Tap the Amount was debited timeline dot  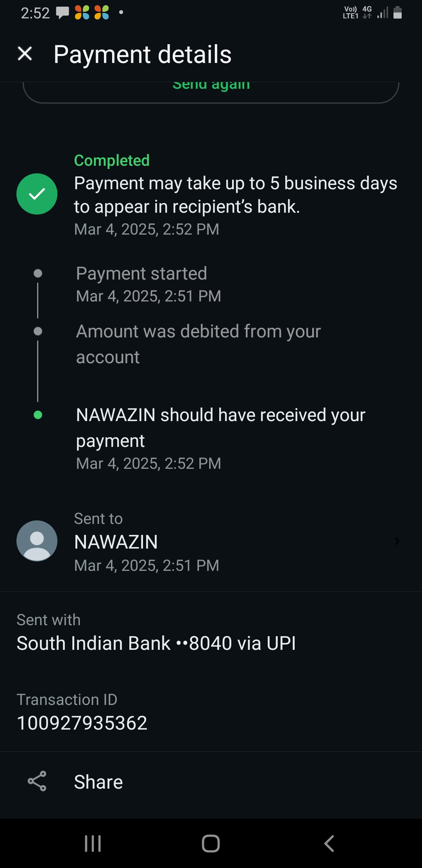pyautogui.click(x=38, y=331)
